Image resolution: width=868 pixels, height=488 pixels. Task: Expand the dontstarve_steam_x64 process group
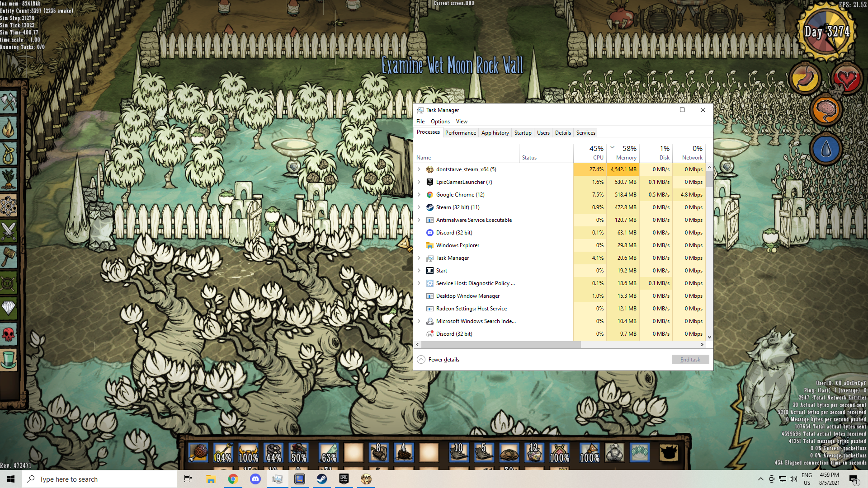coord(419,169)
